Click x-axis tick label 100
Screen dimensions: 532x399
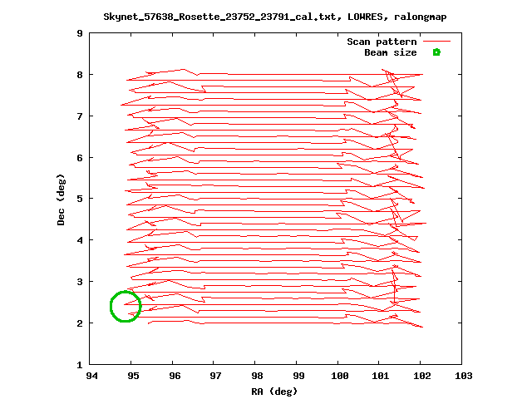coord(340,376)
